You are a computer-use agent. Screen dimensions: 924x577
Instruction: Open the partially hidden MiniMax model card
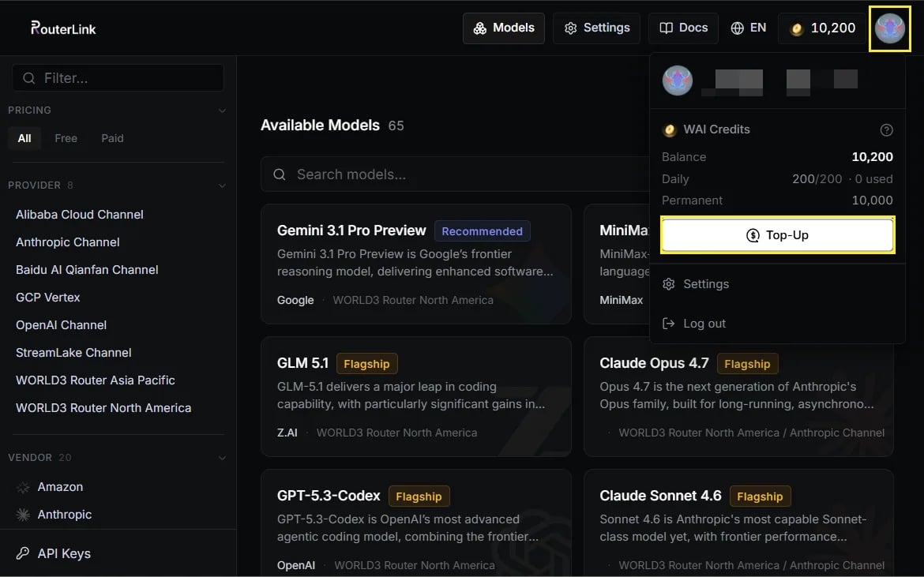[x=616, y=264]
